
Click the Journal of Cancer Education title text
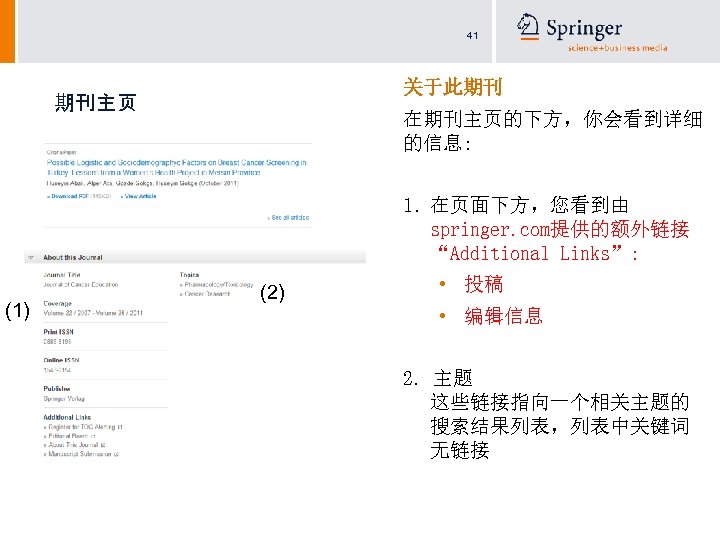81,285
